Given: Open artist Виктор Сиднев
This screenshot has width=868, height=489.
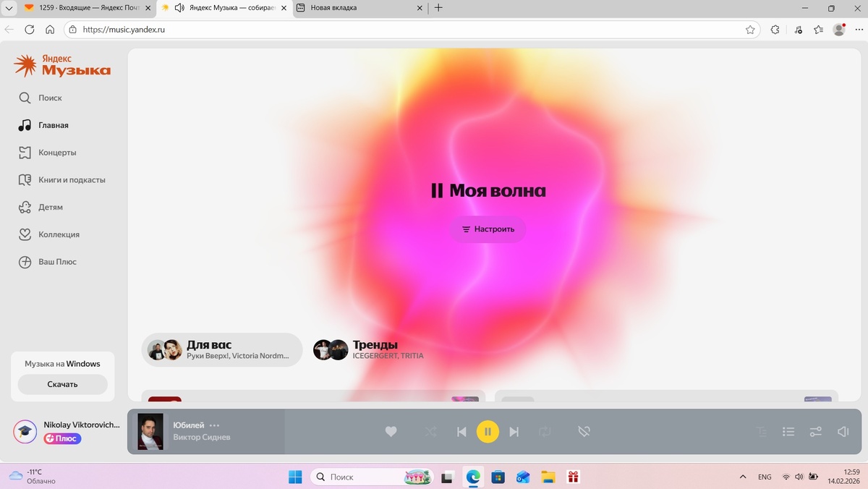Looking at the screenshot, I should coord(202,437).
